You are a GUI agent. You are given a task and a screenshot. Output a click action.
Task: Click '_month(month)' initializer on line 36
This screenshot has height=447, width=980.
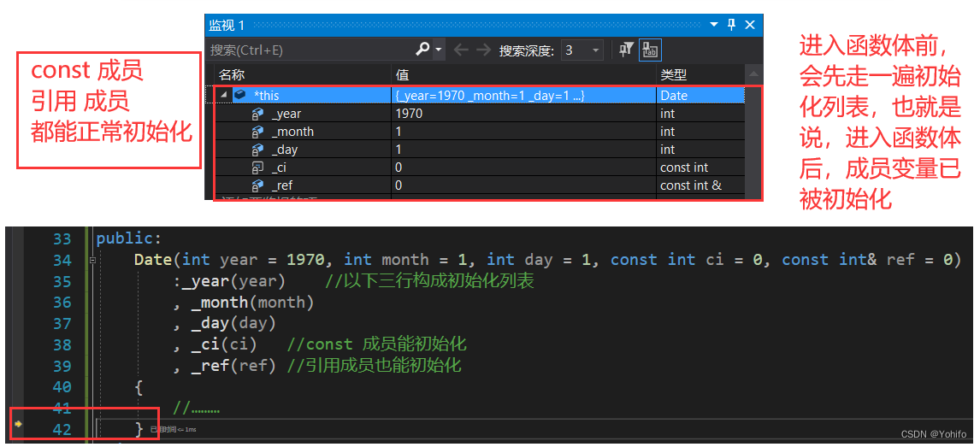pyautogui.click(x=253, y=303)
